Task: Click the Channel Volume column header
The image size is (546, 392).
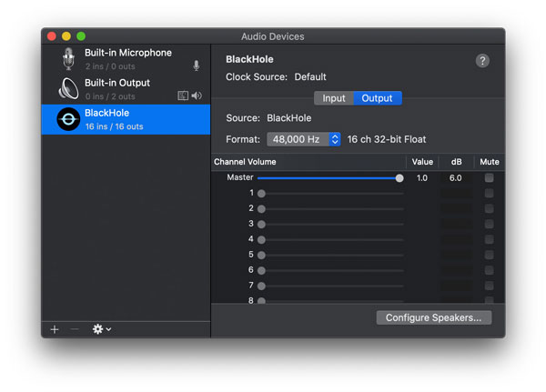Action: (245, 162)
